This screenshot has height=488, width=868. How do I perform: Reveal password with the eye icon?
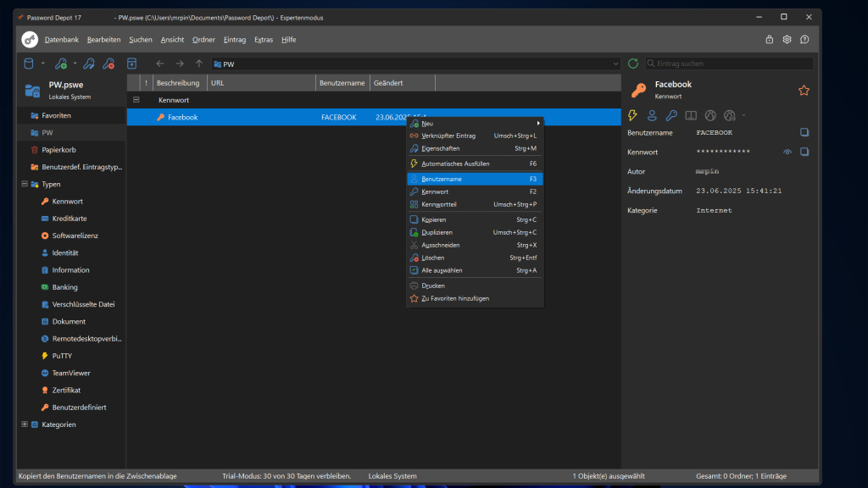click(787, 152)
